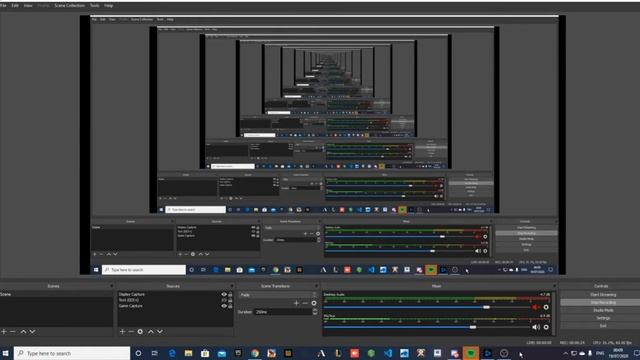Viewport: 640px width, 360px height.
Task: Click Stop Recording in the main Controls panel
Action: point(603,302)
